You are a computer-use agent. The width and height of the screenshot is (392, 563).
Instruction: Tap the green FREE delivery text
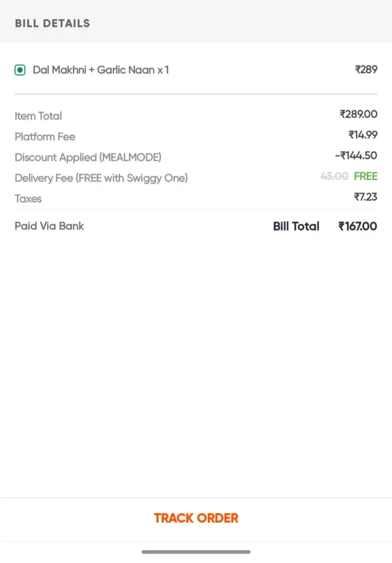[366, 176]
